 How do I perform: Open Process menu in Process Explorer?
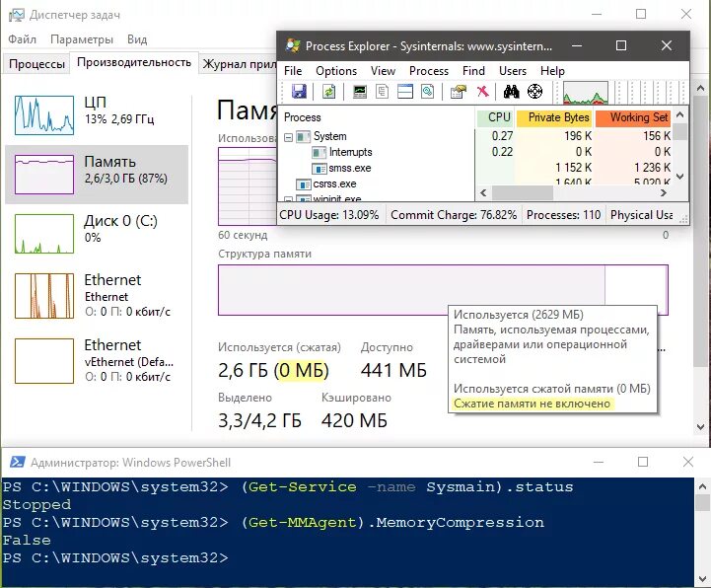point(429,71)
